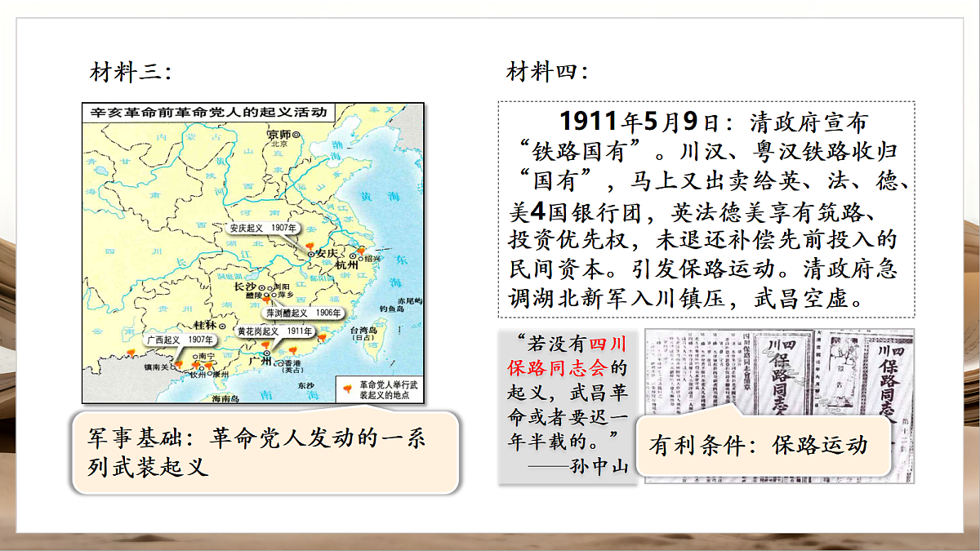Viewport: 980px width, 551px height.
Task: Click the line beginning "民间资本。引发保路运动"
Action: point(703,269)
